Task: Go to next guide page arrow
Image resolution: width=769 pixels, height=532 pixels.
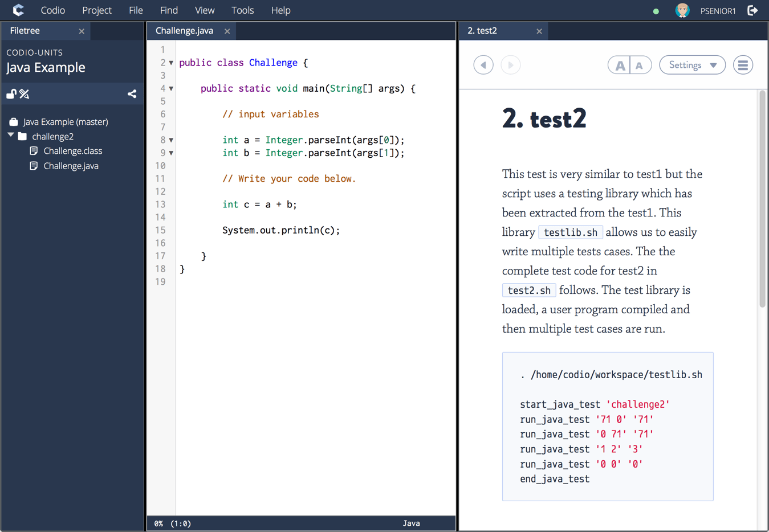Action: (510, 65)
